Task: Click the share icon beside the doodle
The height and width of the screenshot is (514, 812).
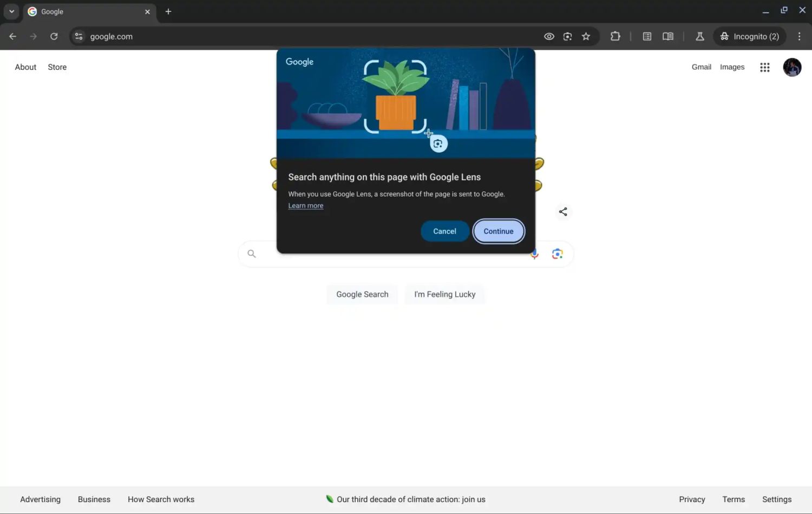Action: click(563, 212)
